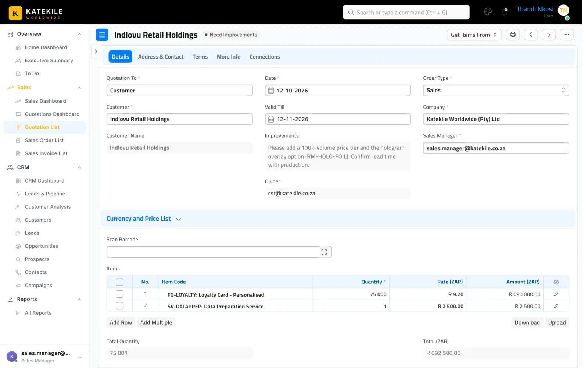The width and height of the screenshot is (588, 368).
Task: Expand the collapsed side panel arrow
Action: tap(96, 52)
